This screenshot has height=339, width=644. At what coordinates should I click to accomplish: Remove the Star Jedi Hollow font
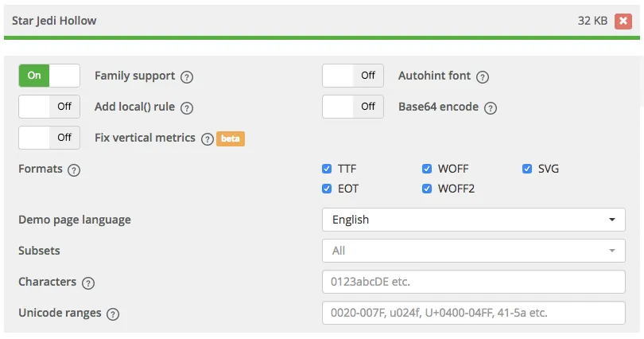point(623,21)
